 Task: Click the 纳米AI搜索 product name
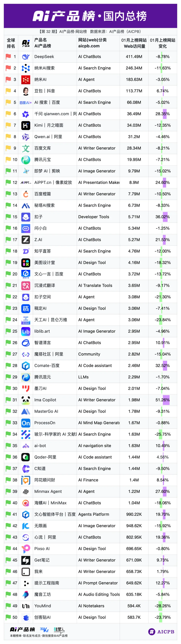(x=44, y=68)
